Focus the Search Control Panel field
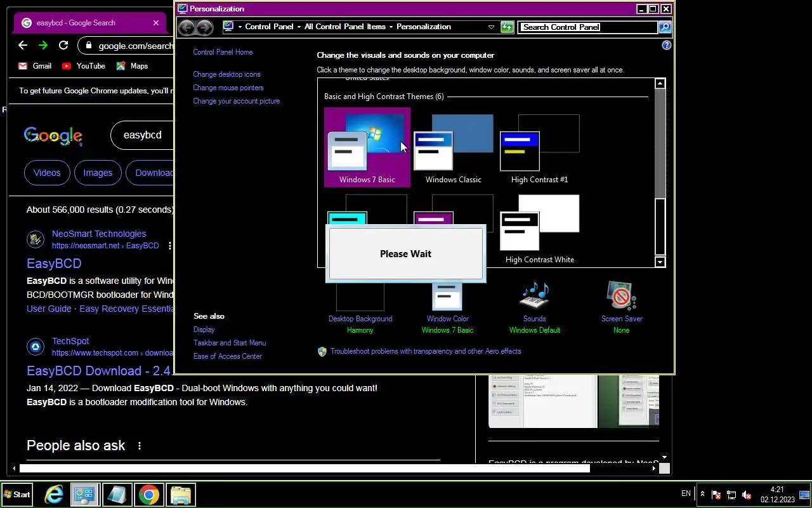The image size is (812, 508). click(587, 27)
